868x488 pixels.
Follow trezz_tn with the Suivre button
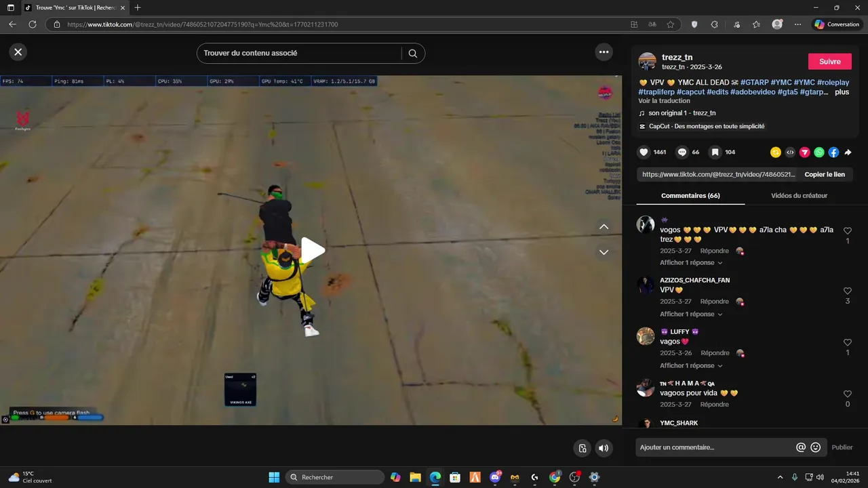(830, 62)
